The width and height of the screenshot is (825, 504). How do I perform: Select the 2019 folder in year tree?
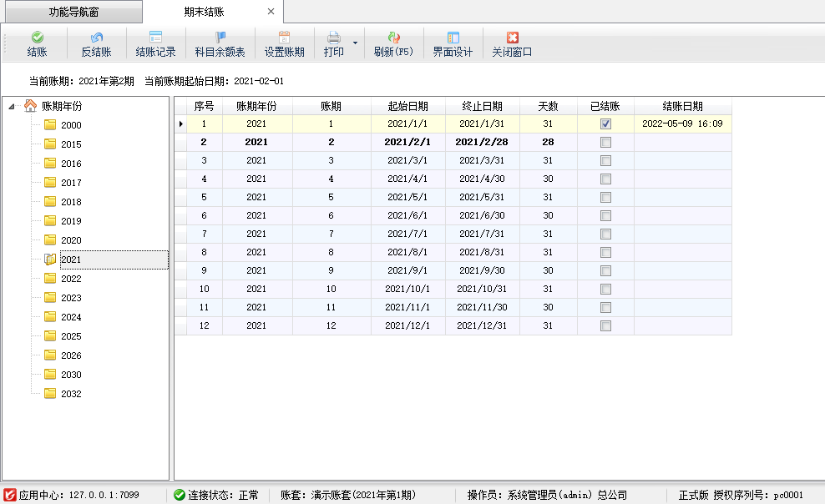pyautogui.click(x=71, y=221)
